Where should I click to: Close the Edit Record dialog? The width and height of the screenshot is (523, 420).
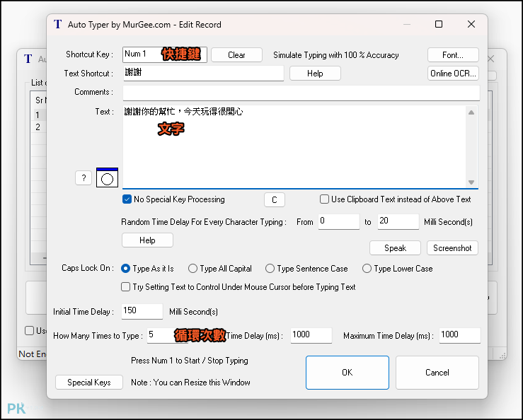(x=471, y=24)
